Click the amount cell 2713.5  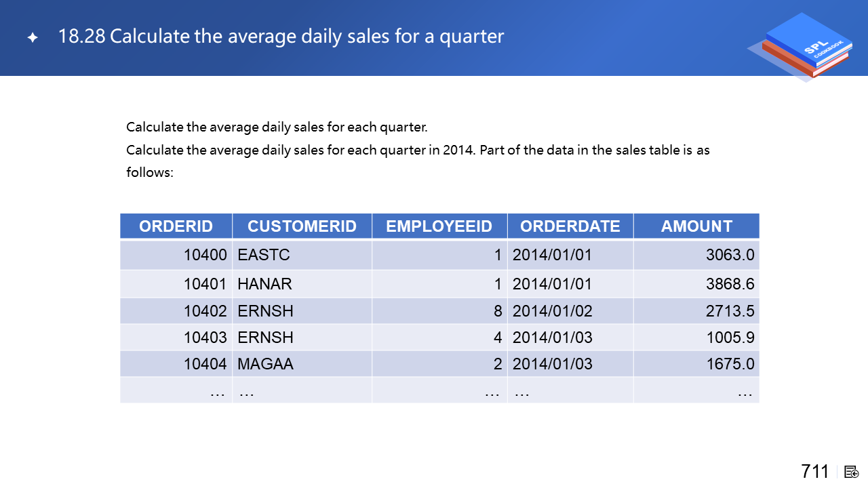730,311
